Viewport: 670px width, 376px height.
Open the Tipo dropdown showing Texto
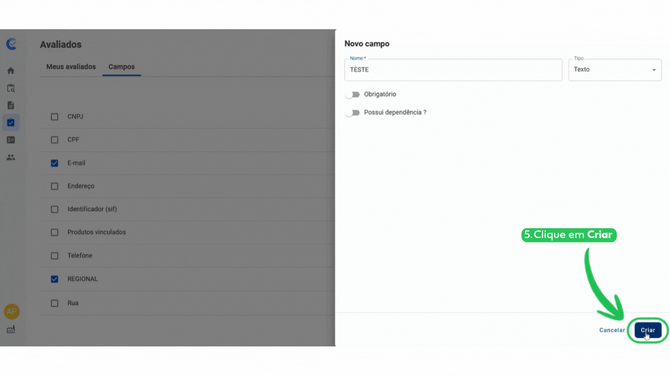click(615, 70)
